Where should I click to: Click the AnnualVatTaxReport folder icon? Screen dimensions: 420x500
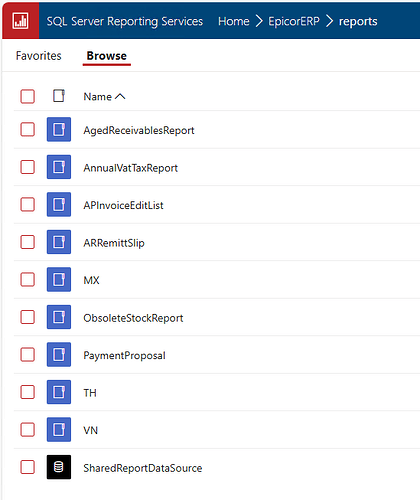[59, 167]
